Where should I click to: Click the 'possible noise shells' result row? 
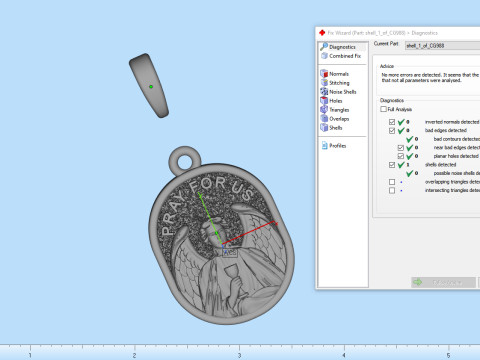click(442, 173)
